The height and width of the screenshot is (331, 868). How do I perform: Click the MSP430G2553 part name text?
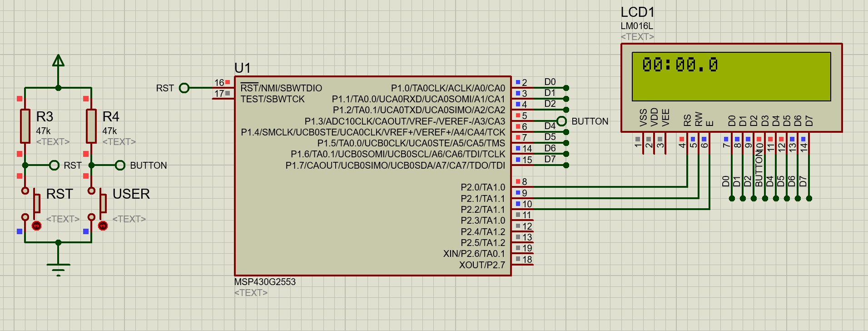pyautogui.click(x=265, y=282)
